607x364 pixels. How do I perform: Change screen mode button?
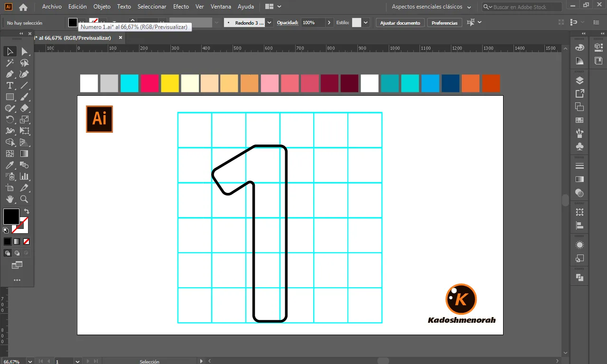pyautogui.click(x=17, y=265)
